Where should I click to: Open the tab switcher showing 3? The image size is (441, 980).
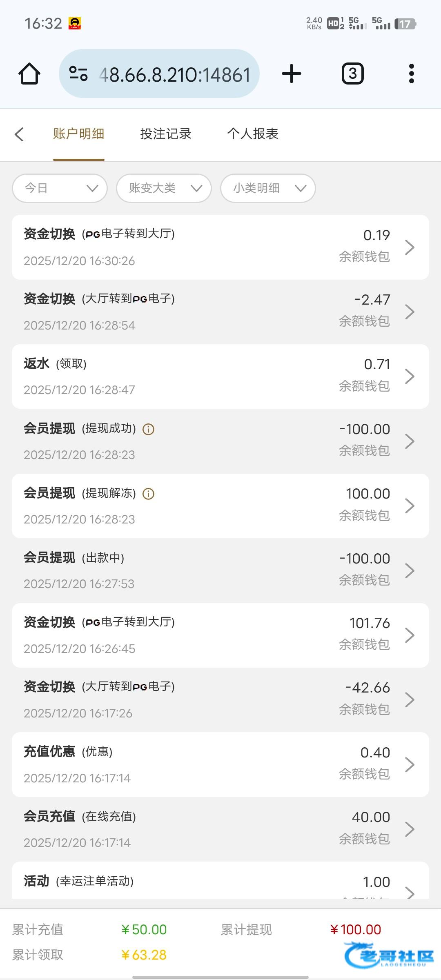click(352, 74)
